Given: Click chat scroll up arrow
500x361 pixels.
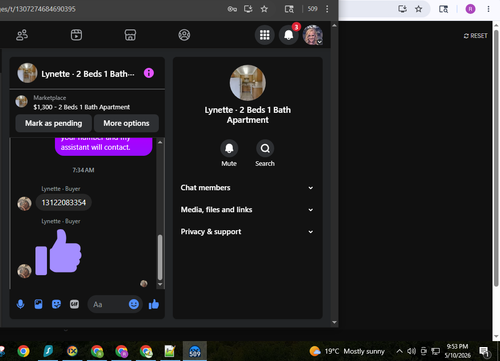Looking at the screenshot, I should click(160, 142).
